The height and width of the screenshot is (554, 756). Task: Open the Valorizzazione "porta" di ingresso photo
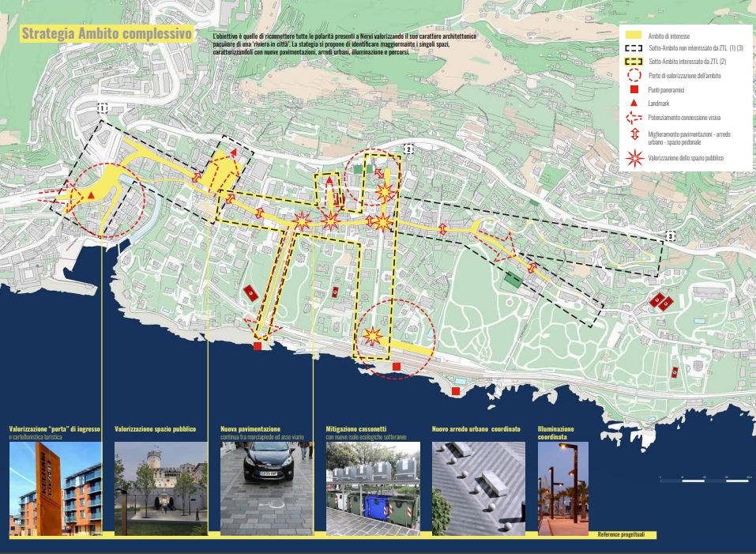pyautogui.click(x=55, y=488)
